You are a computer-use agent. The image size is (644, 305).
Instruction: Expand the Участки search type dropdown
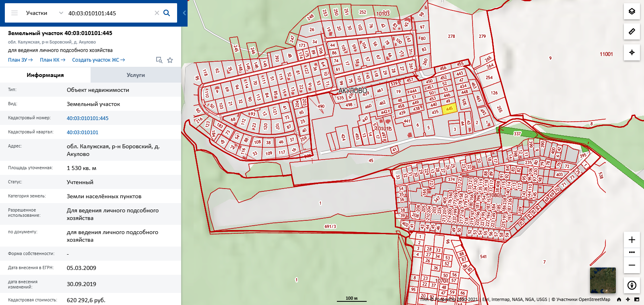point(44,13)
